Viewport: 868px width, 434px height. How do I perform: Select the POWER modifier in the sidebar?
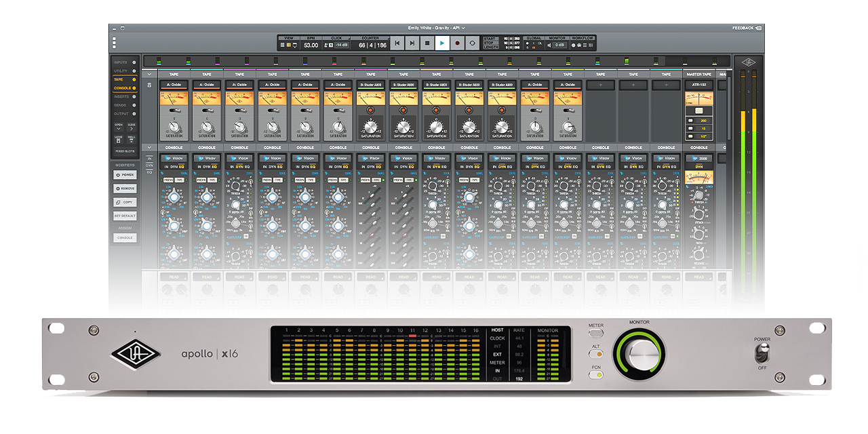click(124, 175)
